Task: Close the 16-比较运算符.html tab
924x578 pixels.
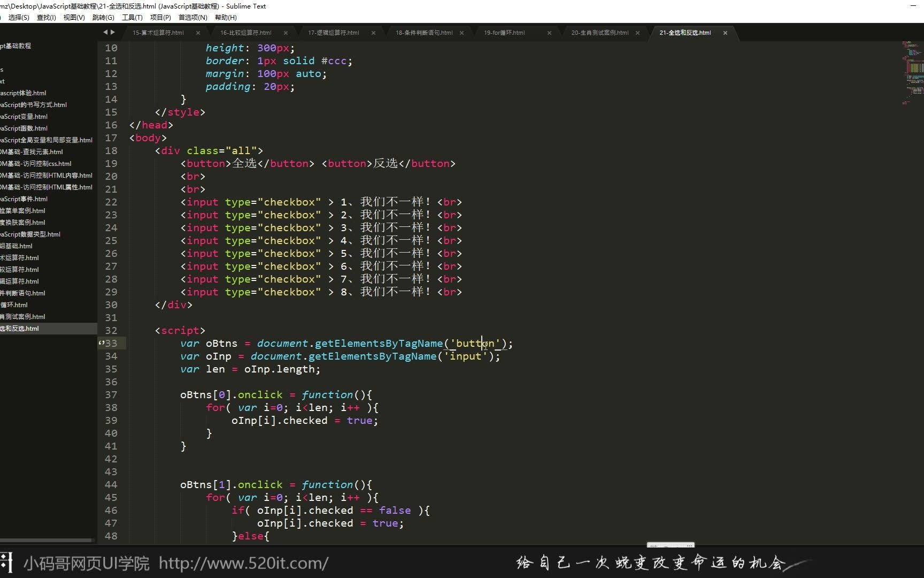Action: coord(286,33)
